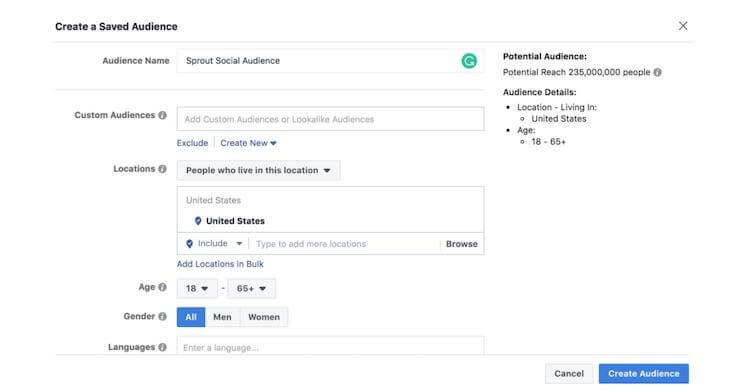Click 'Location - Living In:' detail text

point(557,107)
